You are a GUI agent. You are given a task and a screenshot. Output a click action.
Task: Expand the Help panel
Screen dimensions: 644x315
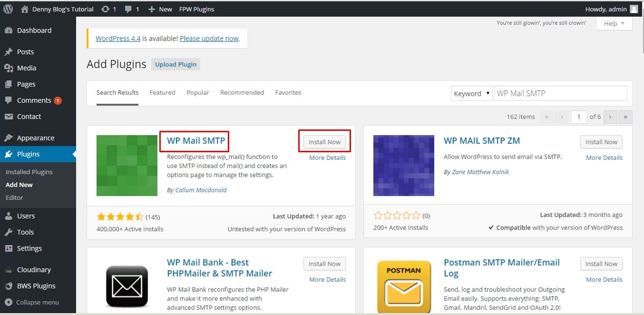coord(614,23)
